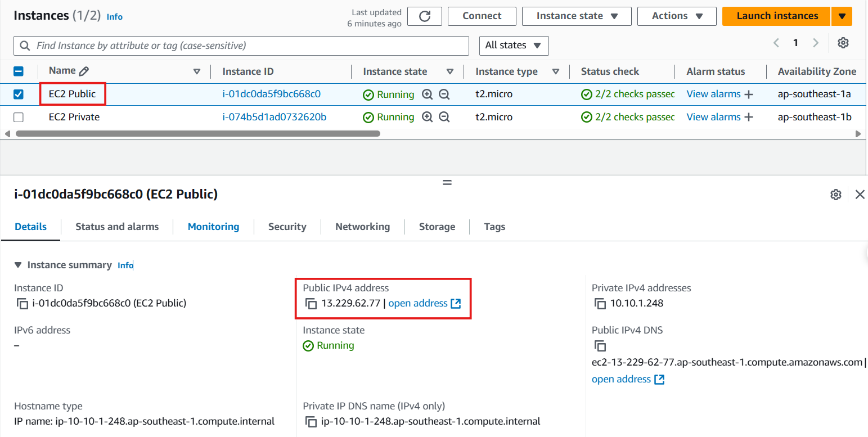Switch to the Details tab
Image resolution: width=868 pixels, height=437 pixels.
tap(31, 227)
